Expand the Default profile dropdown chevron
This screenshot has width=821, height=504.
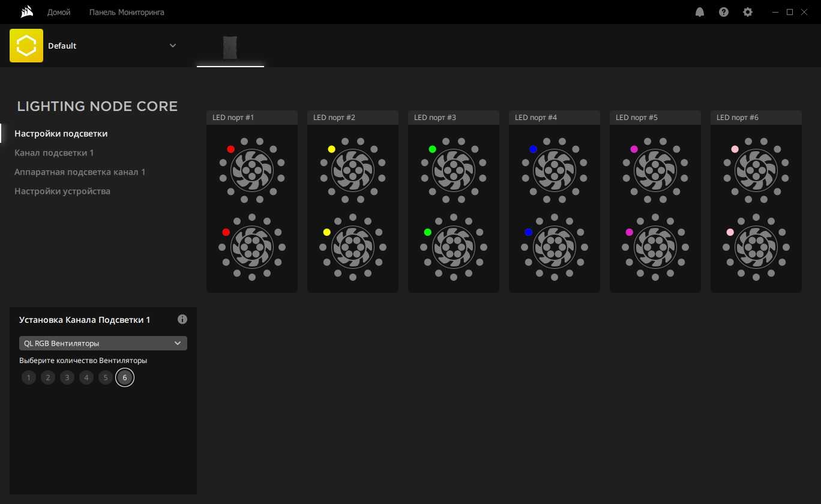tap(173, 46)
